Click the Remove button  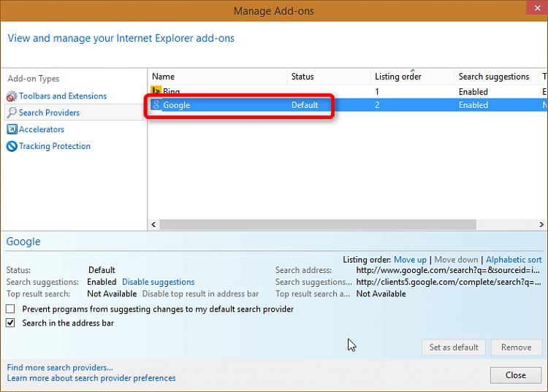point(516,347)
